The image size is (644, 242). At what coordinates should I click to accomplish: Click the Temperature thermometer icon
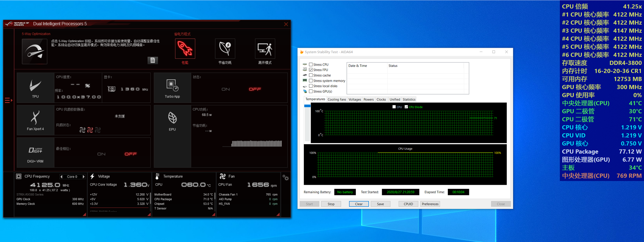(x=157, y=176)
